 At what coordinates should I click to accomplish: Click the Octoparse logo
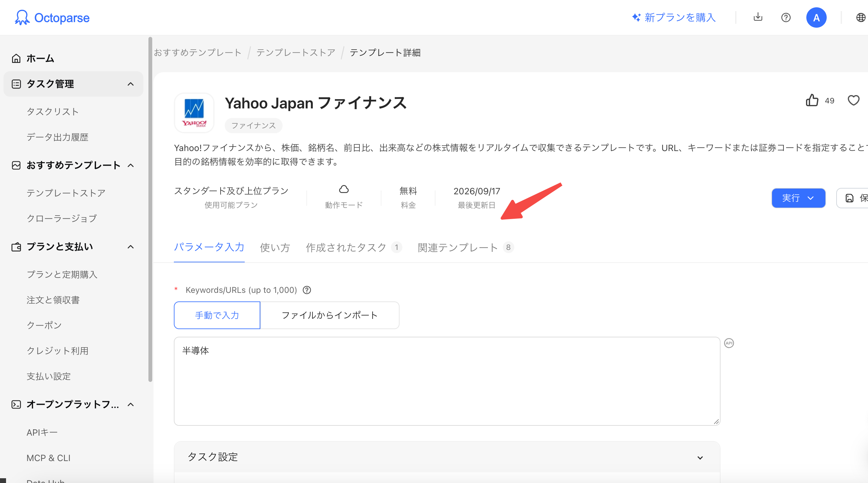[52, 17]
